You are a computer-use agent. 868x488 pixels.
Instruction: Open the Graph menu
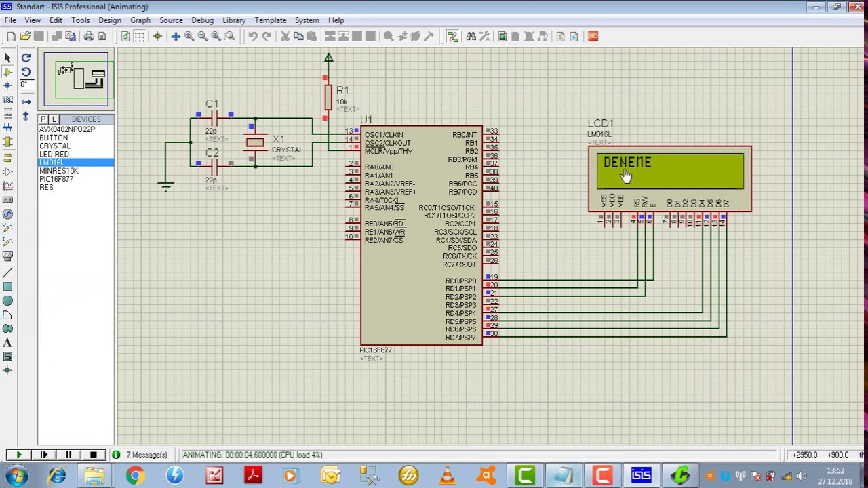click(x=140, y=20)
